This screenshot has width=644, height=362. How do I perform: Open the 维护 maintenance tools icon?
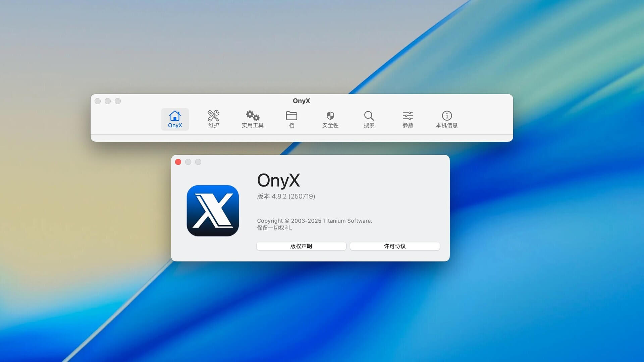point(213,119)
